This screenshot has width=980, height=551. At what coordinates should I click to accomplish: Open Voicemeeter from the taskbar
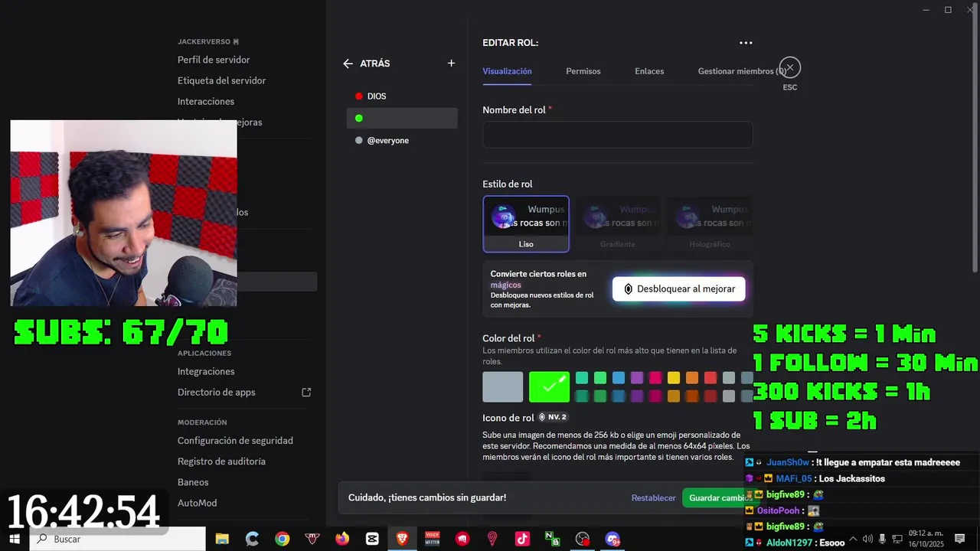(x=433, y=539)
